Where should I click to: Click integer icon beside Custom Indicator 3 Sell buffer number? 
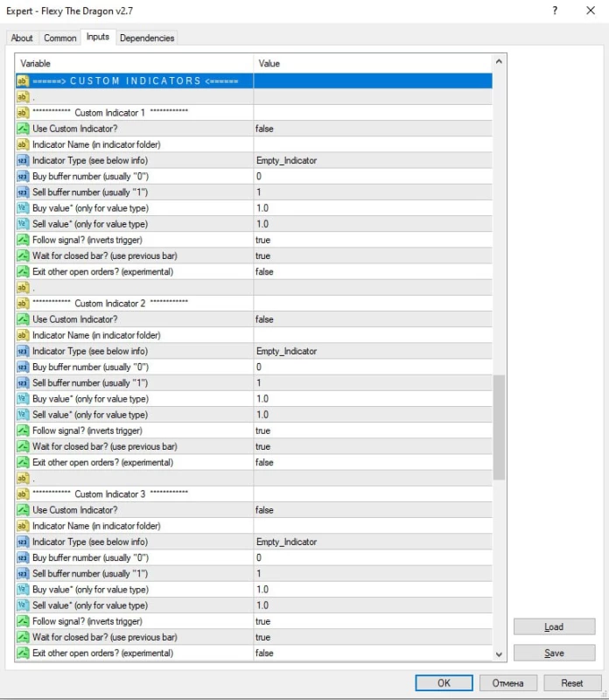(x=23, y=574)
